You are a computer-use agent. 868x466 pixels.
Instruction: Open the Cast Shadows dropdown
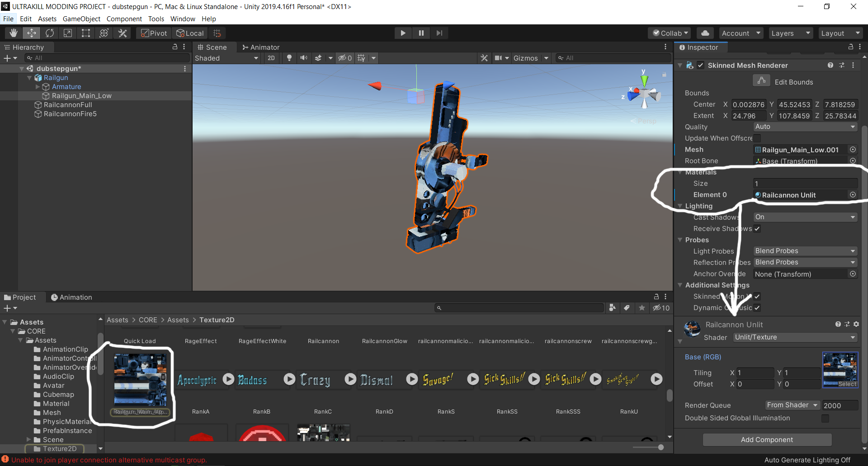tap(805, 217)
